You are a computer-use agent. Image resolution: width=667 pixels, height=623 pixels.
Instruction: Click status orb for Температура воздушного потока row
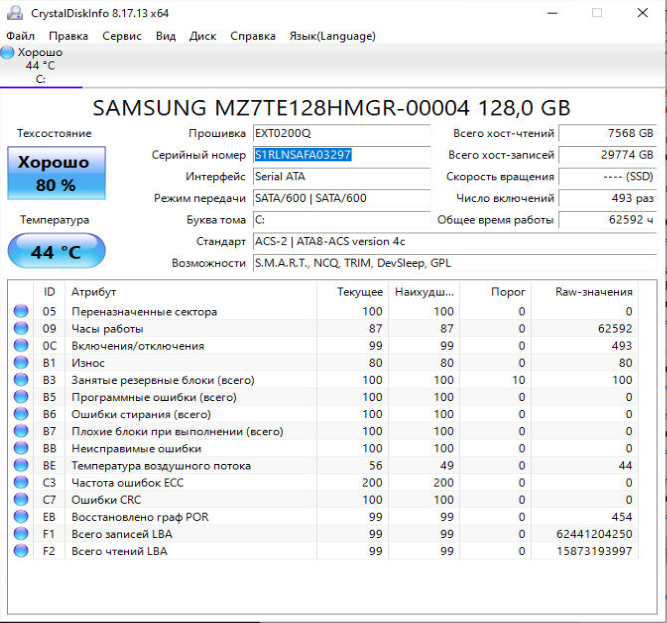pos(21,465)
